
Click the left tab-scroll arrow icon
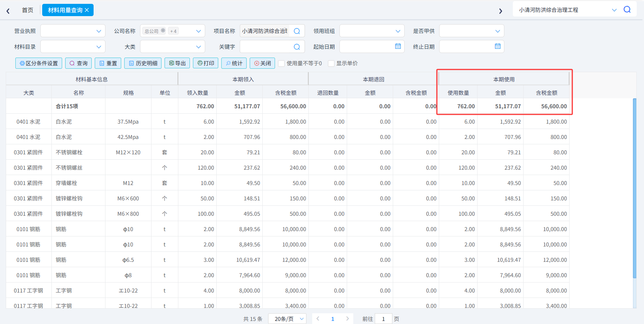coord(8,11)
